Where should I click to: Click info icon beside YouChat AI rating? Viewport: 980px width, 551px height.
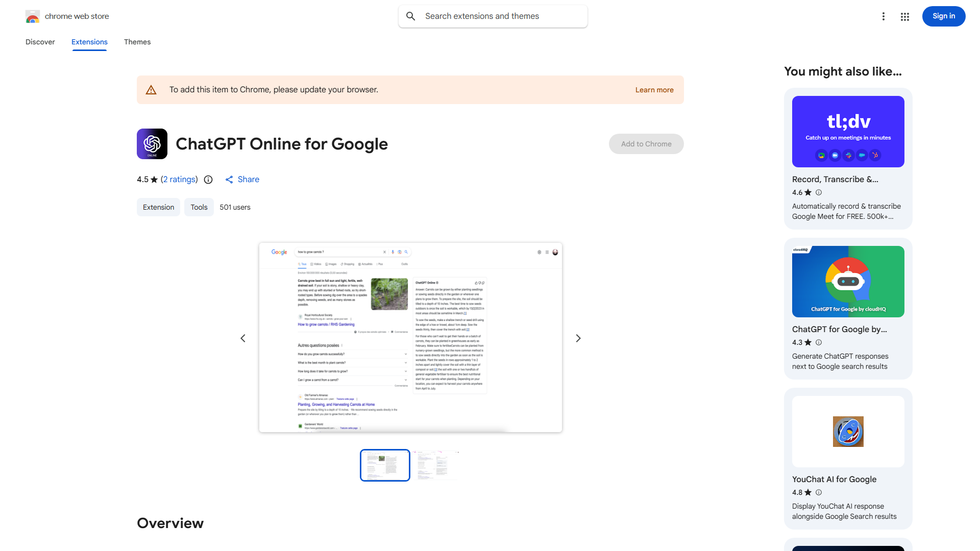pos(818,492)
